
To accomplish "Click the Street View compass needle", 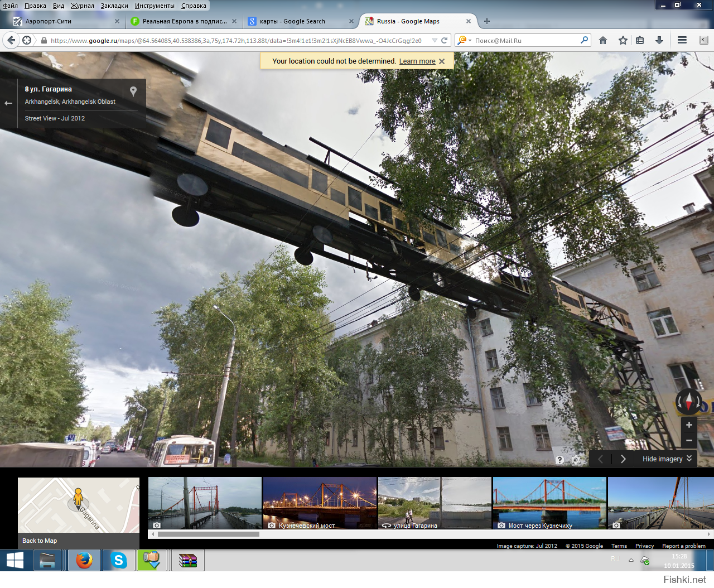I will (688, 402).
